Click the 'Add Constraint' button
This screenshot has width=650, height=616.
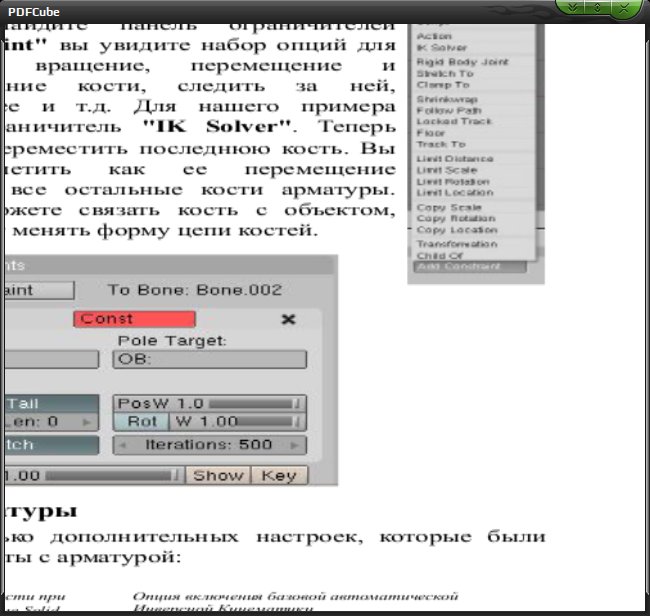click(x=470, y=267)
